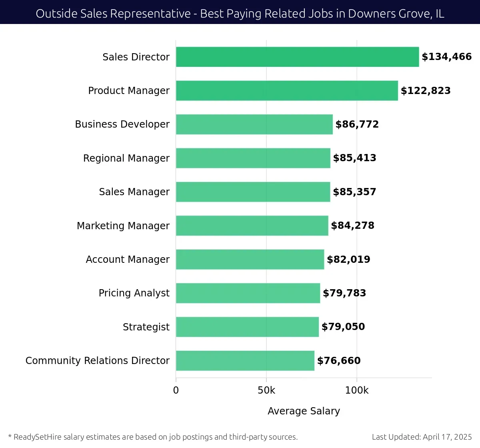Click the $79,050 salary value
480x448 pixels.
click(x=343, y=327)
